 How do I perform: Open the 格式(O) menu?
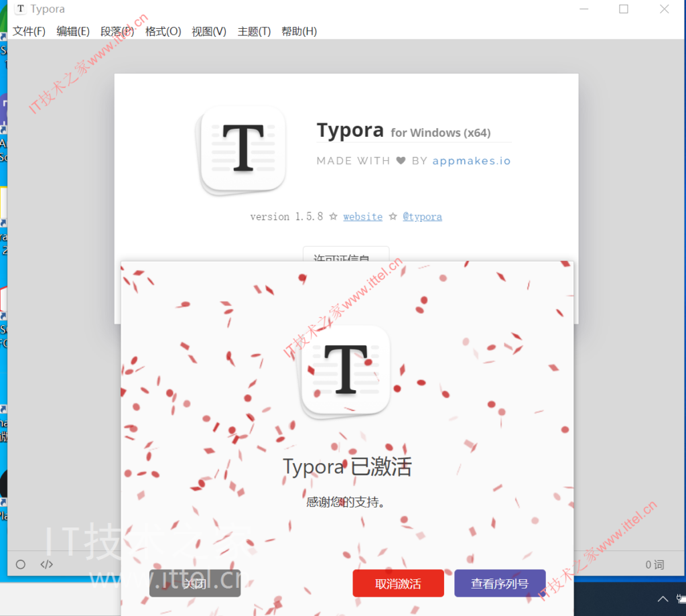pos(163,31)
